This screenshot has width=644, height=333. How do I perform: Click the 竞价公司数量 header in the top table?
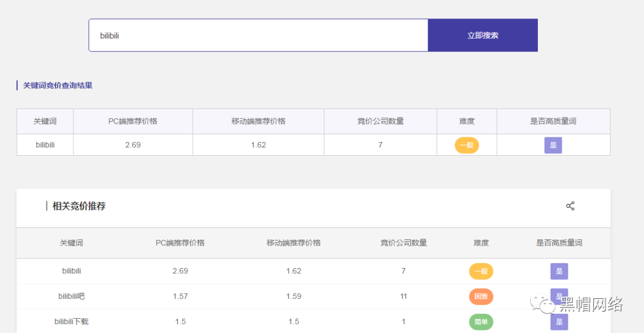coord(380,121)
